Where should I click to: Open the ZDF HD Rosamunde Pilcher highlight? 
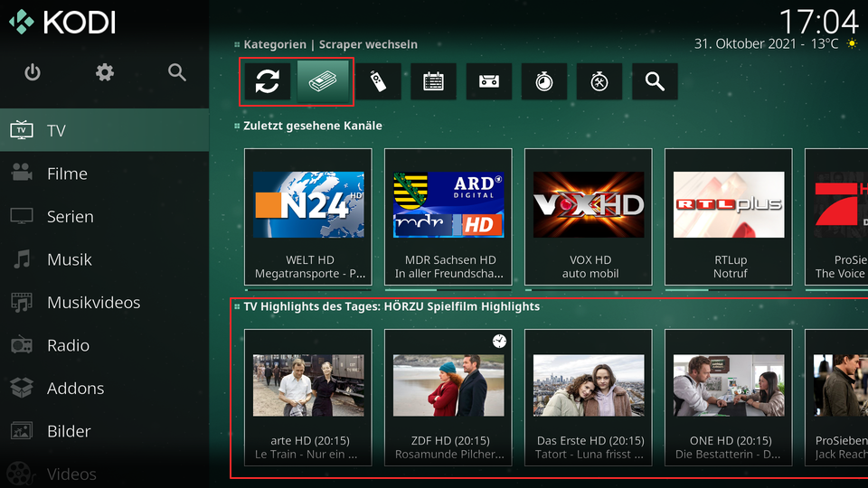[x=448, y=398]
